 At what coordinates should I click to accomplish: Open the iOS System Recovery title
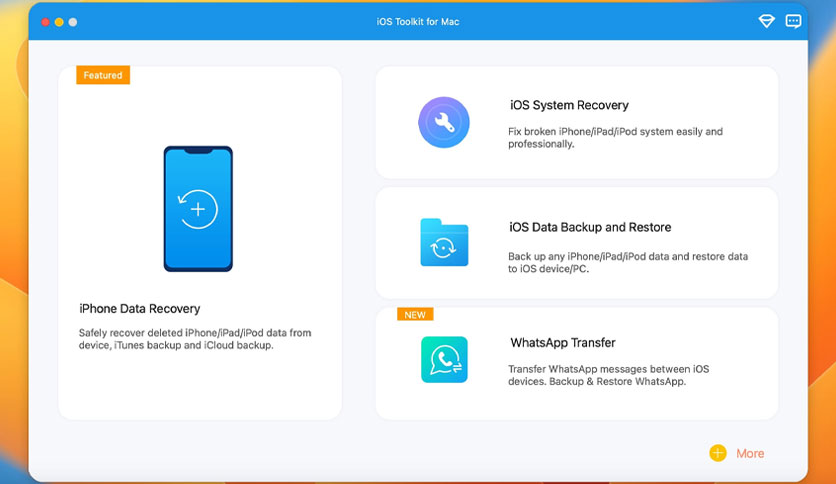(569, 105)
